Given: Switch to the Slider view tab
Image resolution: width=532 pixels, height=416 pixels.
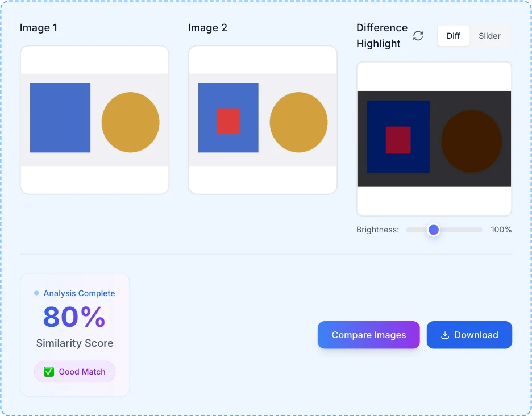Looking at the screenshot, I should pyautogui.click(x=489, y=36).
